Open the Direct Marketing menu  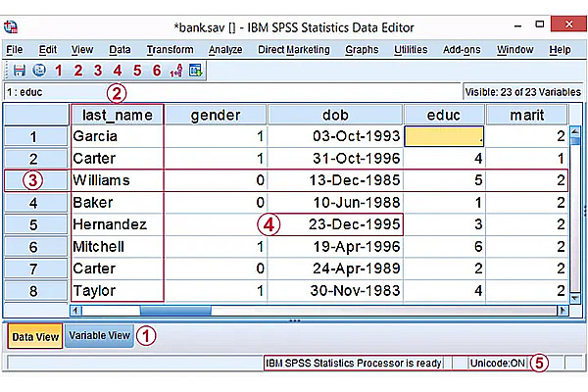[x=294, y=50]
